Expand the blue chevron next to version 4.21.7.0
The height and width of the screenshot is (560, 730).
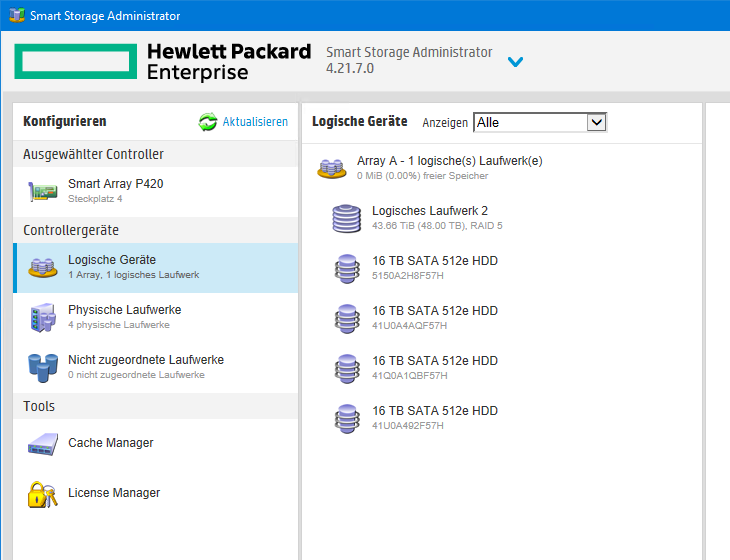tap(515, 61)
